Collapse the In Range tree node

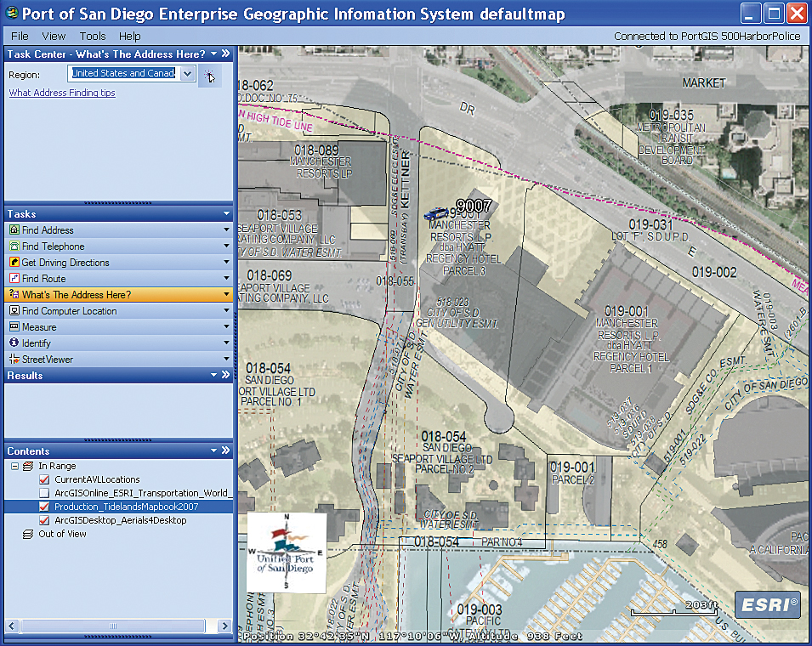(14, 466)
